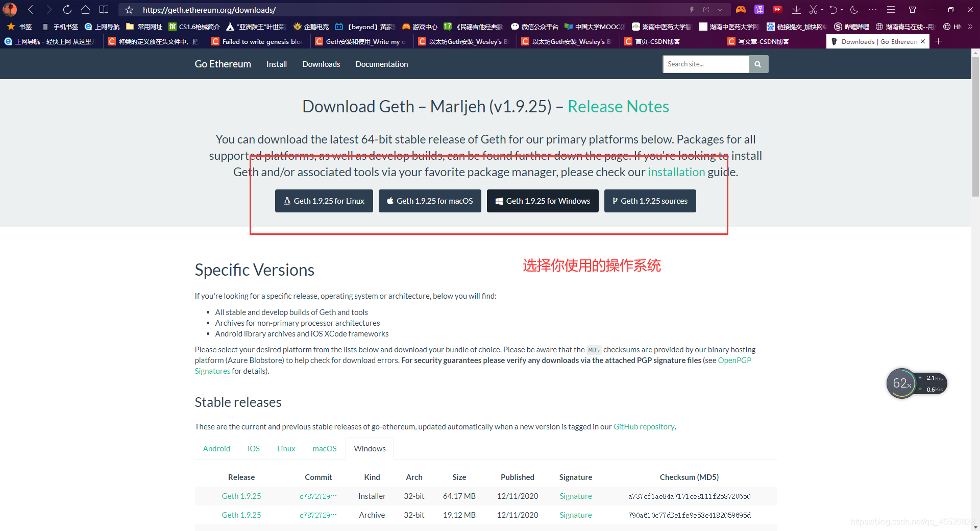Viewport: 980px width, 531px height.
Task: Open the game controller extension
Action: (x=741, y=10)
